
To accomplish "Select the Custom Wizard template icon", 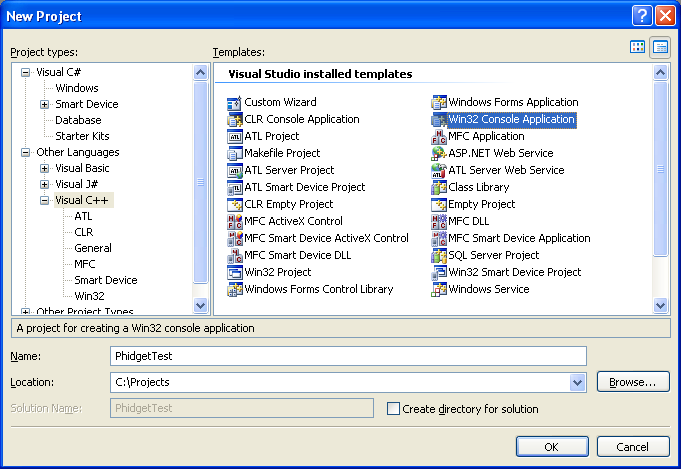I will [235, 103].
